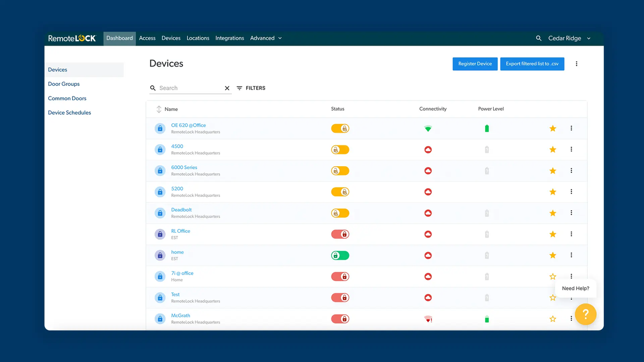
Task: Select Door Groups in the sidebar
Action: 63,84
